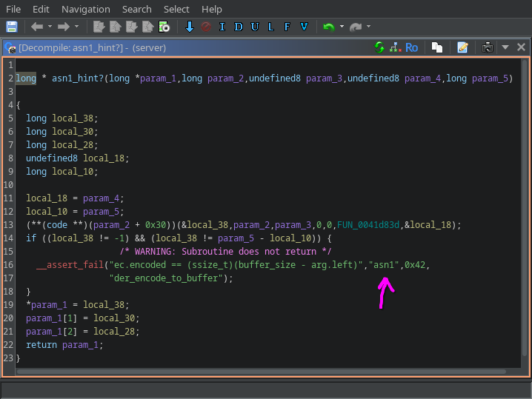Expand the forward navigation history dropdown
The image size is (532, 399).
(x=76, y=27)
